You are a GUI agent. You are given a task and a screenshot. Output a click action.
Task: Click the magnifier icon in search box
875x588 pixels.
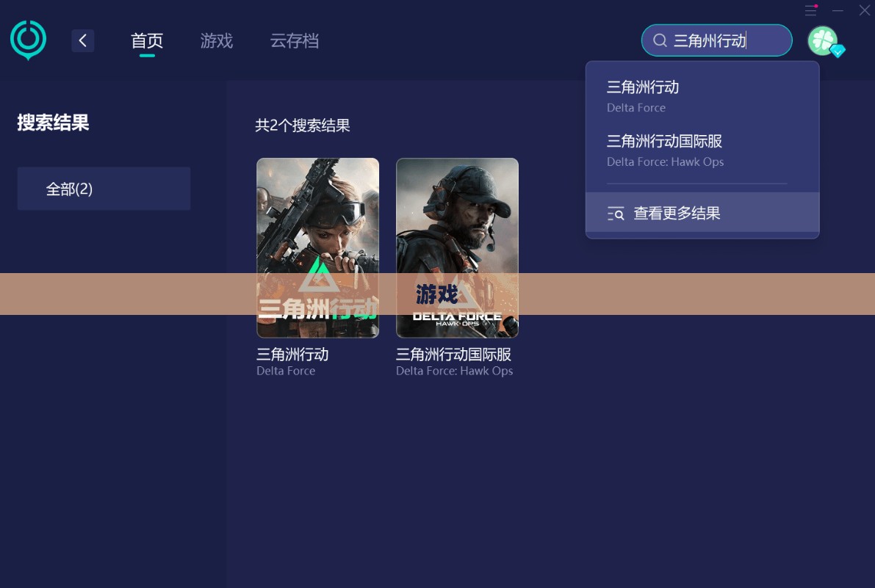[x=660, y=40]
